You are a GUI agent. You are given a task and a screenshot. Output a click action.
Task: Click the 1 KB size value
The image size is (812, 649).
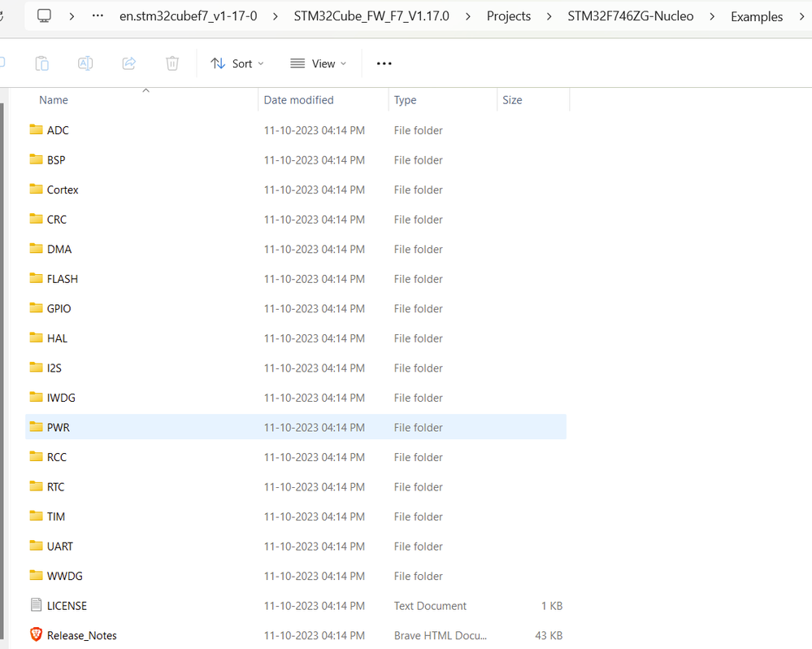552,606
